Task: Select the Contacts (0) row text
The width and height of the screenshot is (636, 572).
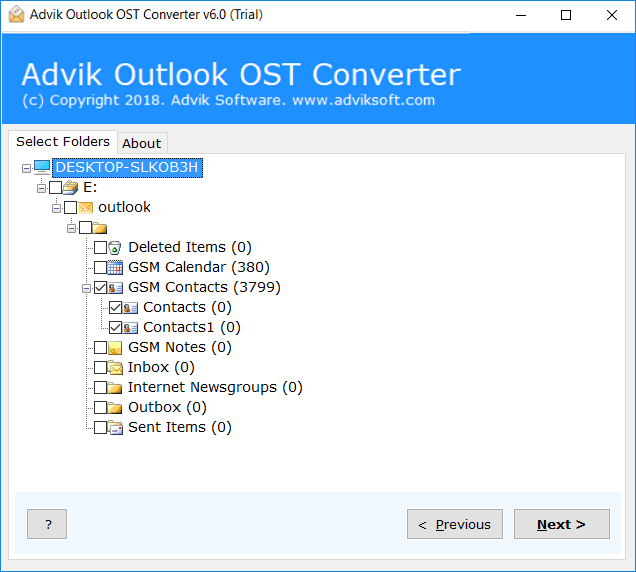Action: coord(187,308)
